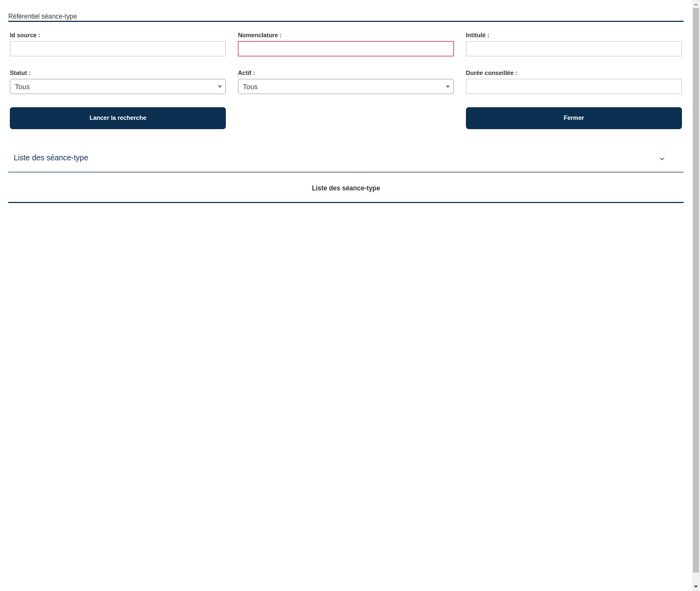Click the Actif field label
This screenshot has height=591, width=700.
(x=246, y=73)
